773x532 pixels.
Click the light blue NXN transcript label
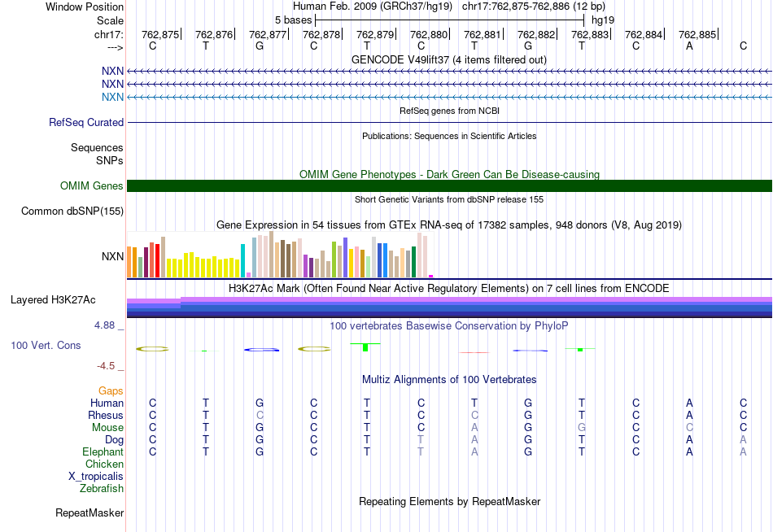(x=112, y=97)
